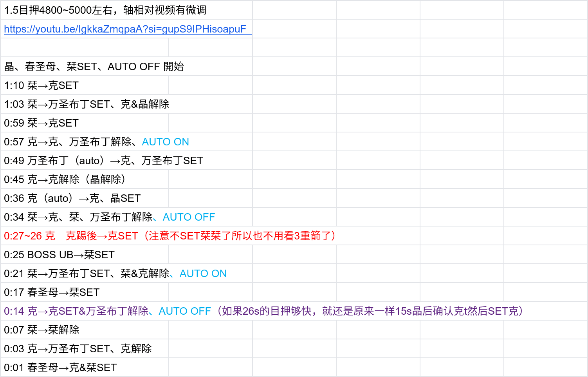Click the 0:01 春圣母→克&栞SET cell
588x377 pixels.
tap(60, 368)
